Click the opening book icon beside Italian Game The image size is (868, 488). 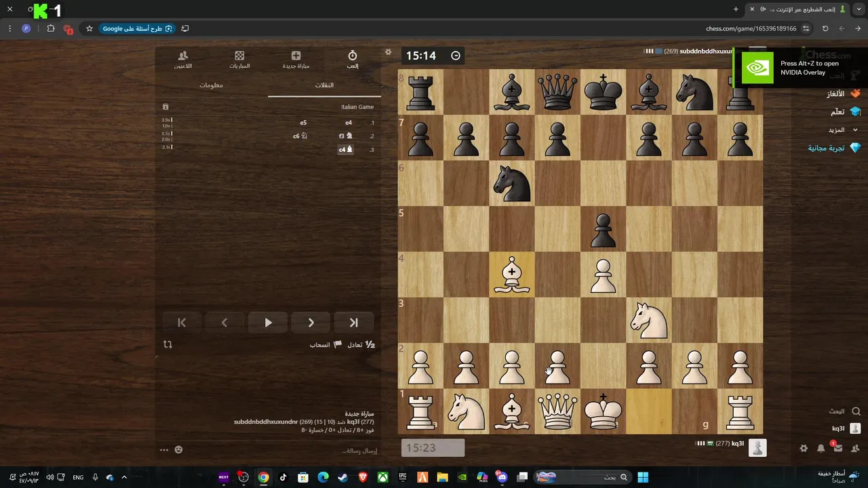point(165,107)
